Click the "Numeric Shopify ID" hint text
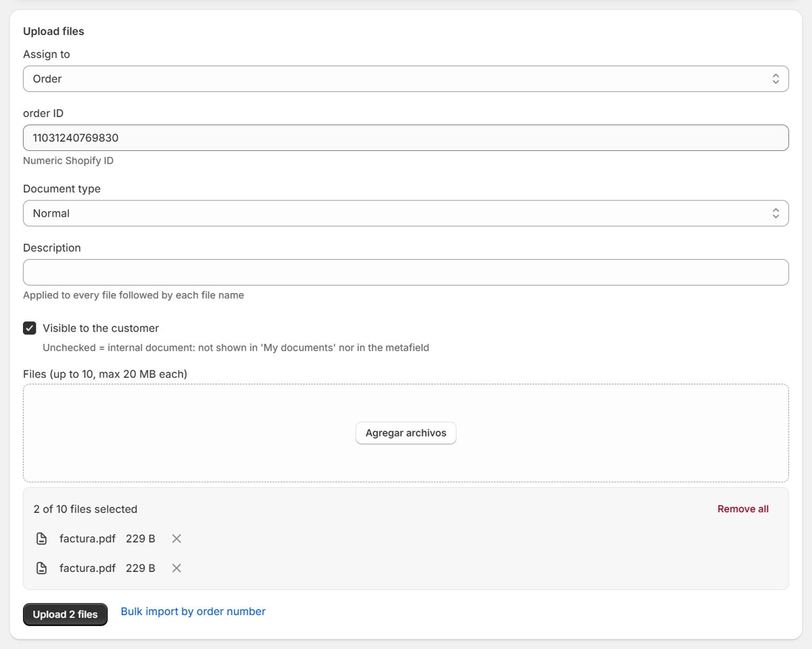 (x=68, y=160)
